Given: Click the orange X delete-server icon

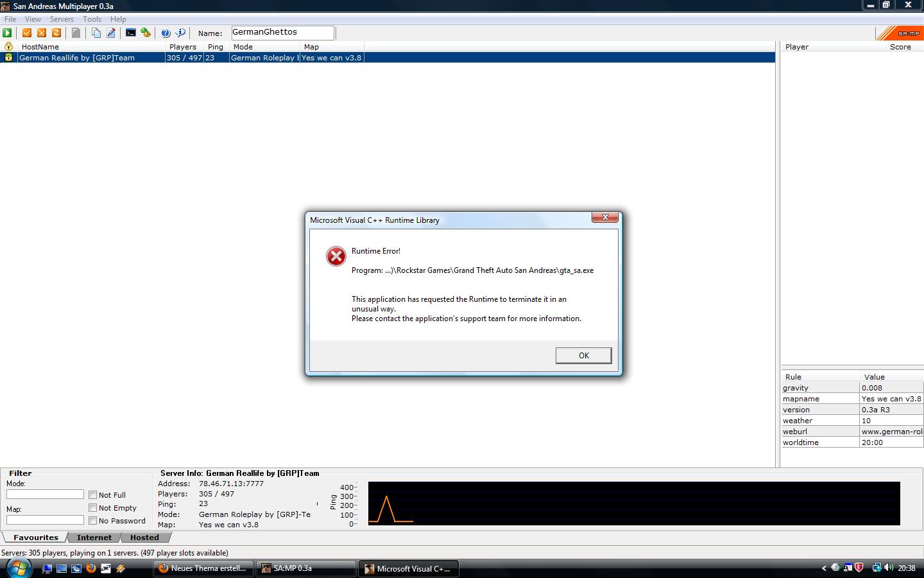Looking at the screenshot, I should tap(42, 33).
